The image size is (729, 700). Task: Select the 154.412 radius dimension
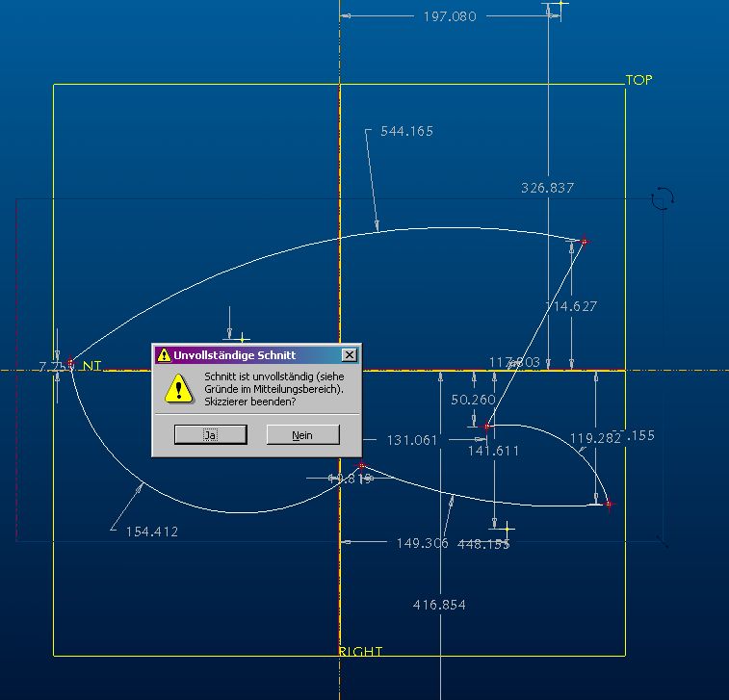point(152,531)
